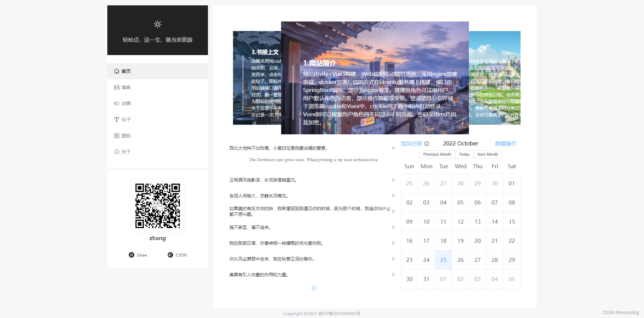This screenshot has width=644, height=318.
Task: Click 隐藏操作 hide actions link
Action: point(506,144)
